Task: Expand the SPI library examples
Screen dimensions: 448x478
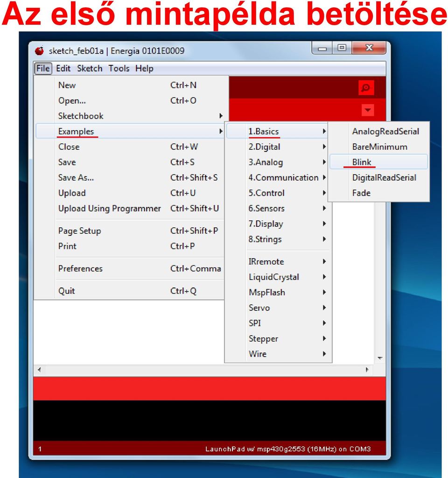Action: coord(278,323)
